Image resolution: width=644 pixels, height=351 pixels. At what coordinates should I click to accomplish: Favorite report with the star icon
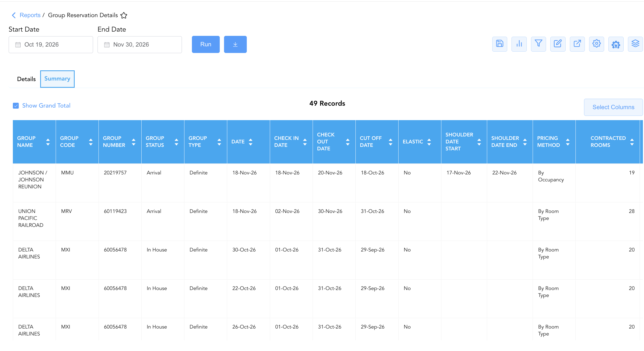pyautogui.click(x=124, y=15)
